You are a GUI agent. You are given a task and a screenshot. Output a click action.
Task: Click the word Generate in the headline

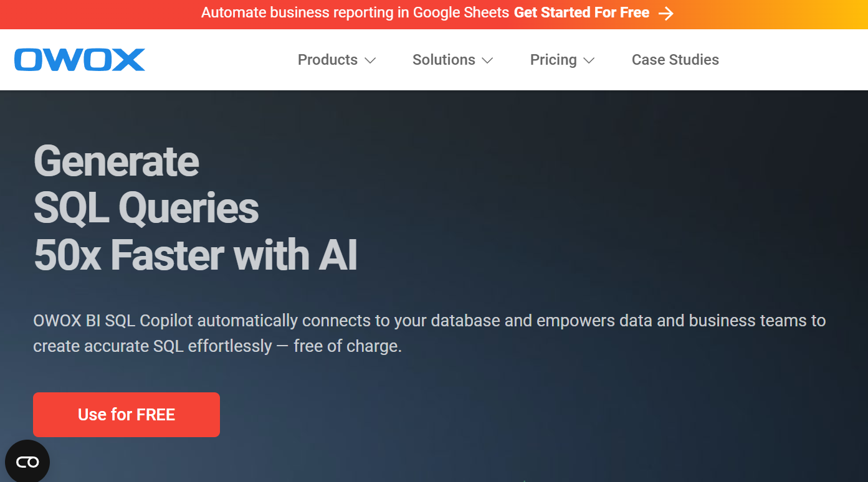pos(117,161)
